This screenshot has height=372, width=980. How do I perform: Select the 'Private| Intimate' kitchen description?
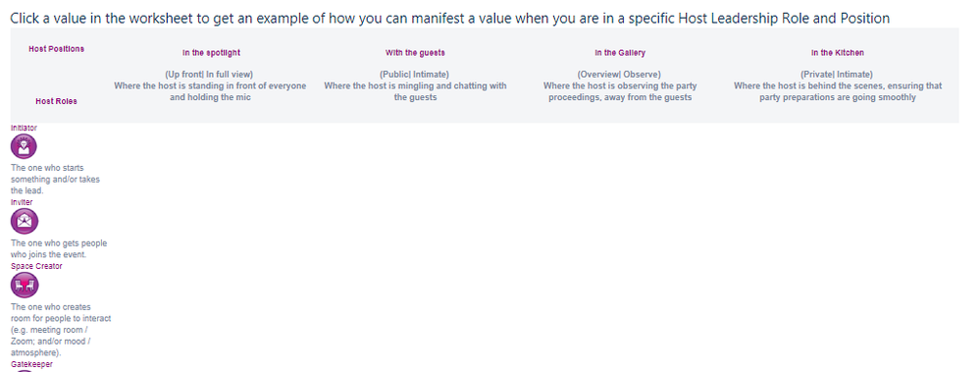pyautogui.click(x=838, y=74)
